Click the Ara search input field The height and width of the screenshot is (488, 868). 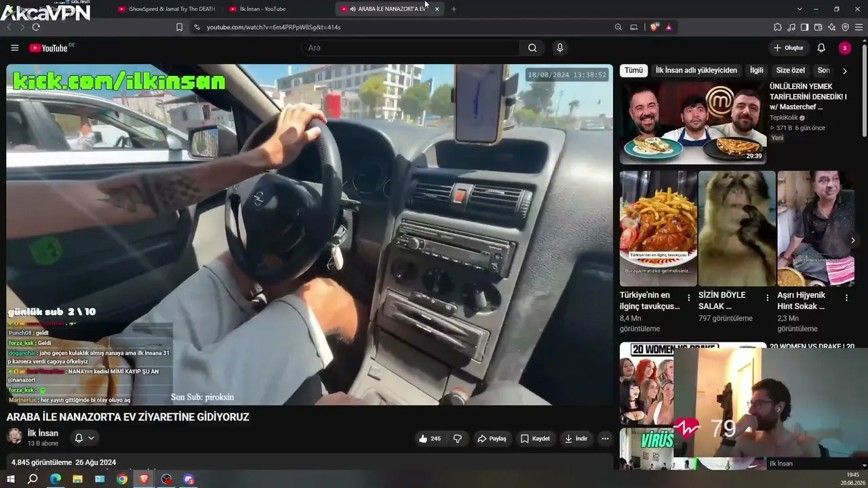pos(410,48)
